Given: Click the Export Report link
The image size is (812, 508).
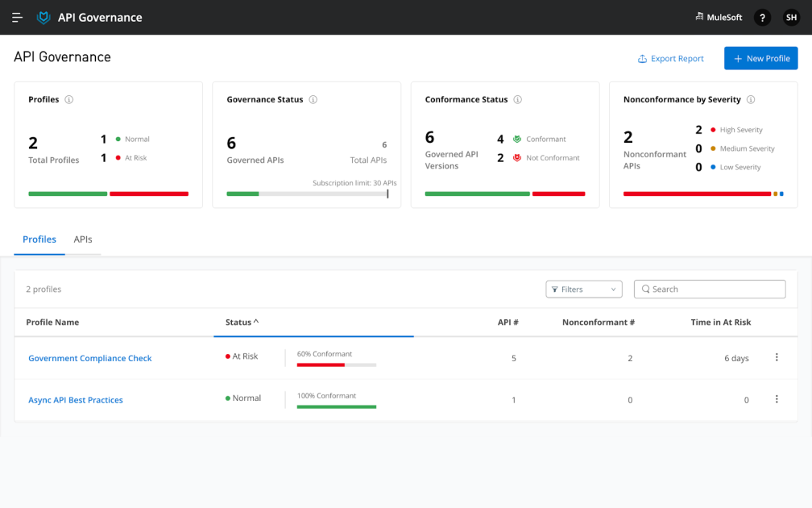Looking at the screenshot, I should tap(670, 58).
